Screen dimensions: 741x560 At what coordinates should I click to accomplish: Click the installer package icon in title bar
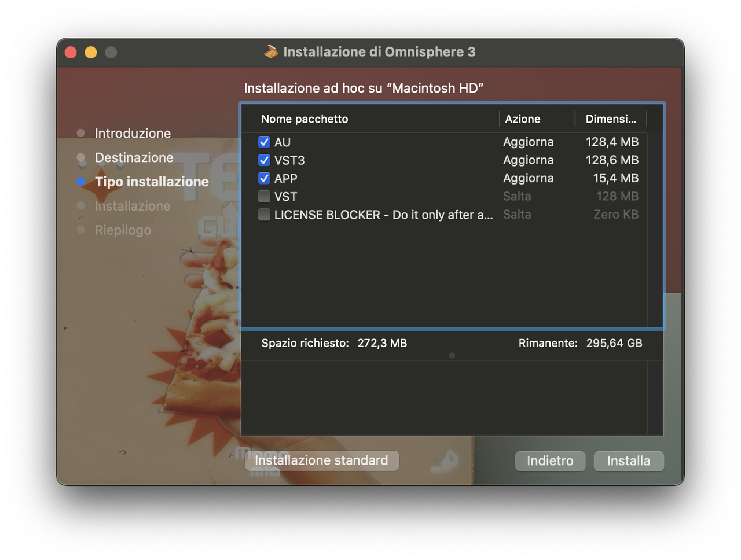point(271,51)
